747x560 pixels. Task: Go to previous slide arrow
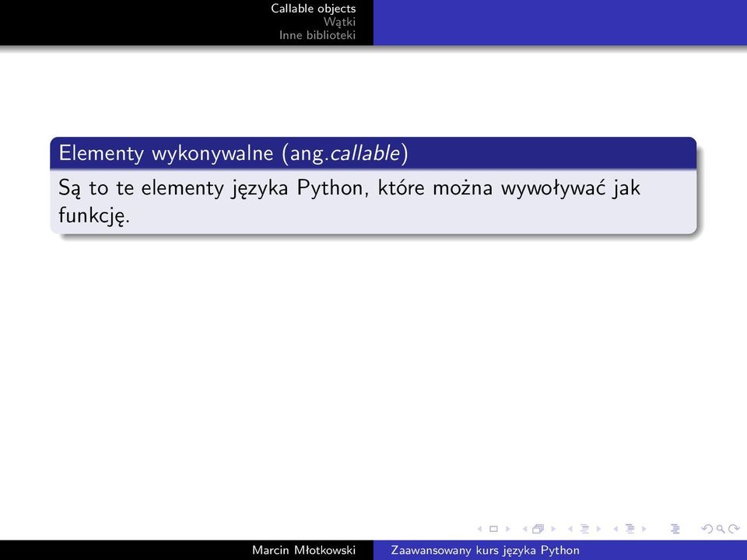coord(480,529)
